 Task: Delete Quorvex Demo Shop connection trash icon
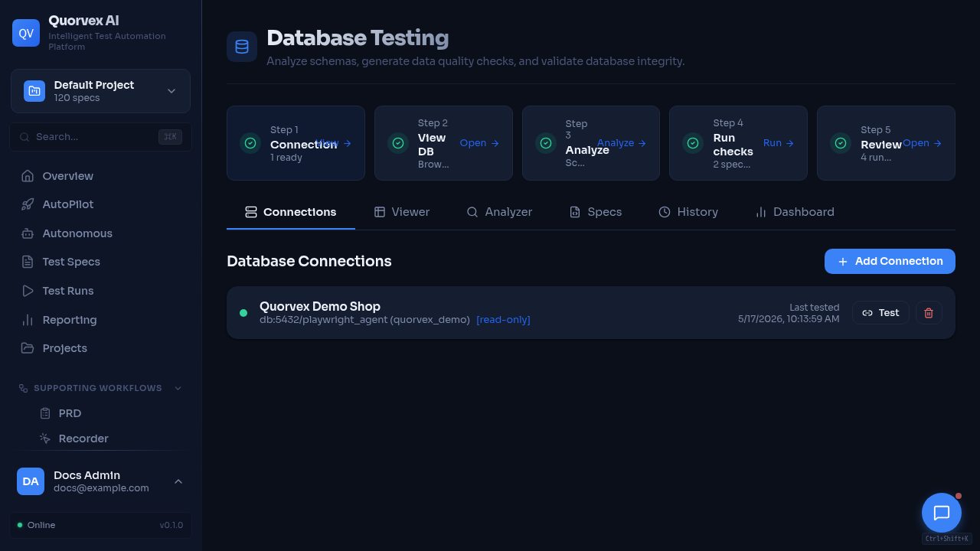coord(929,313)
